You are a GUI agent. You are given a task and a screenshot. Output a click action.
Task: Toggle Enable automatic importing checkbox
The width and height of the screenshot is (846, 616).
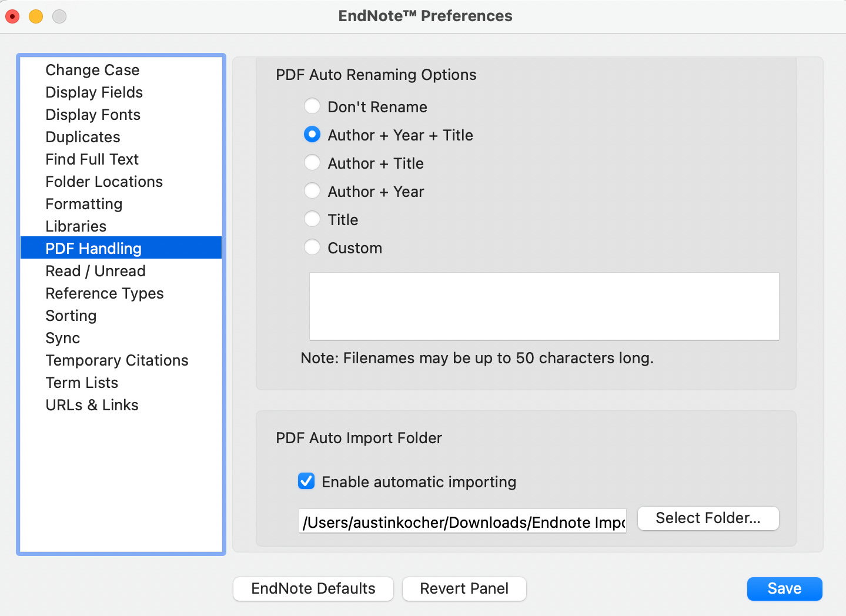(x=306, y=481)
